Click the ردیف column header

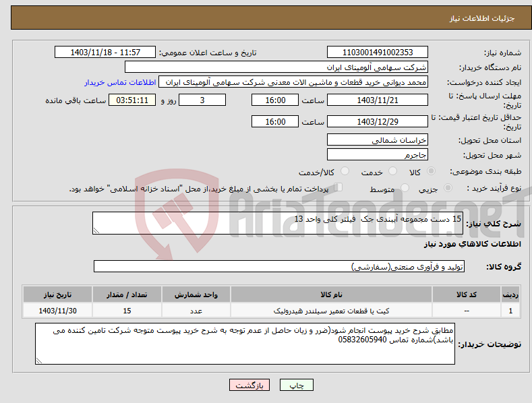(x=510, y=294)
